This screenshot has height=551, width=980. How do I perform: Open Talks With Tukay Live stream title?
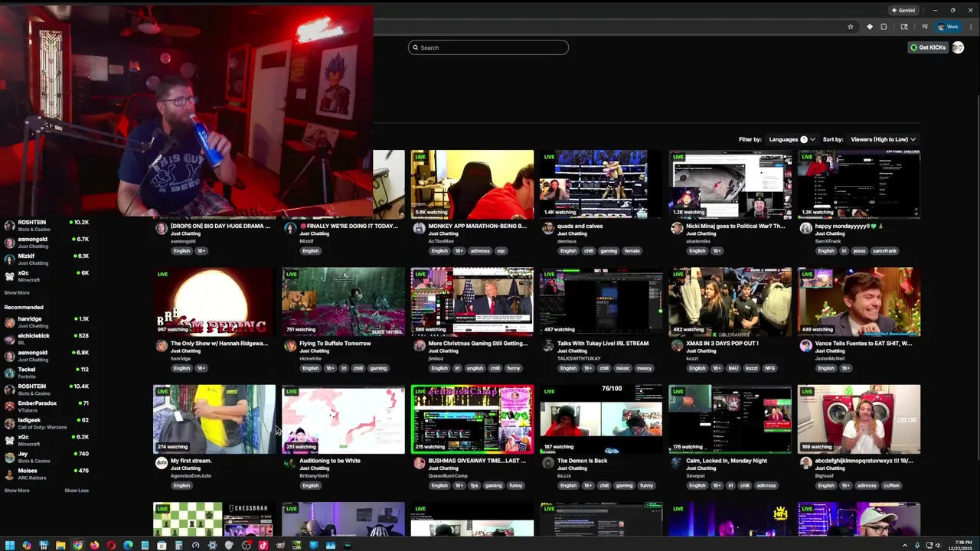(603, 344)
